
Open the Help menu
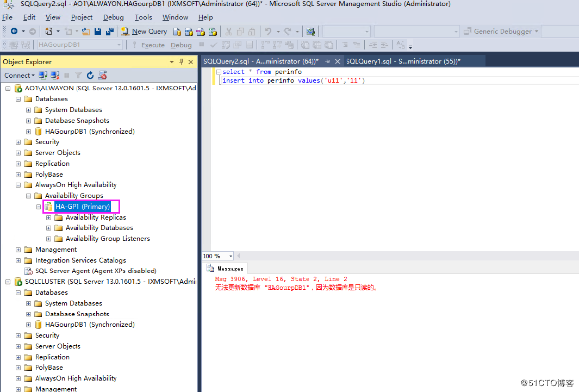point(206,17)
